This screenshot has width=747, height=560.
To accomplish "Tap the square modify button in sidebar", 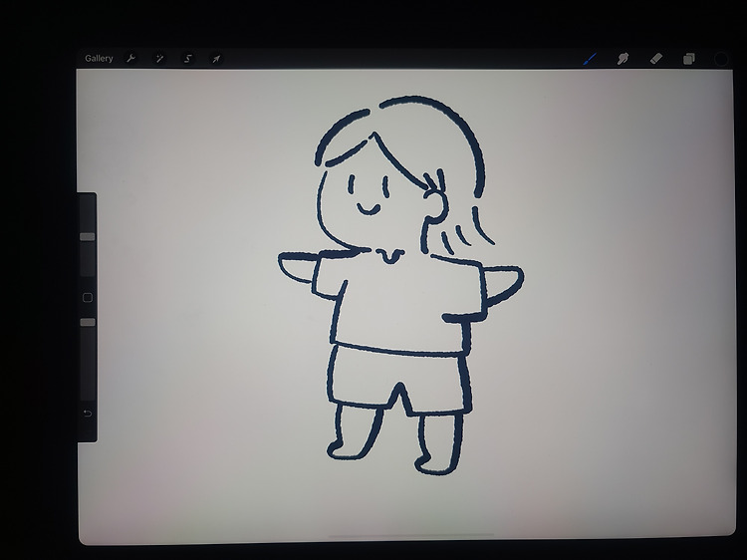I will click(x=88, y=298).
